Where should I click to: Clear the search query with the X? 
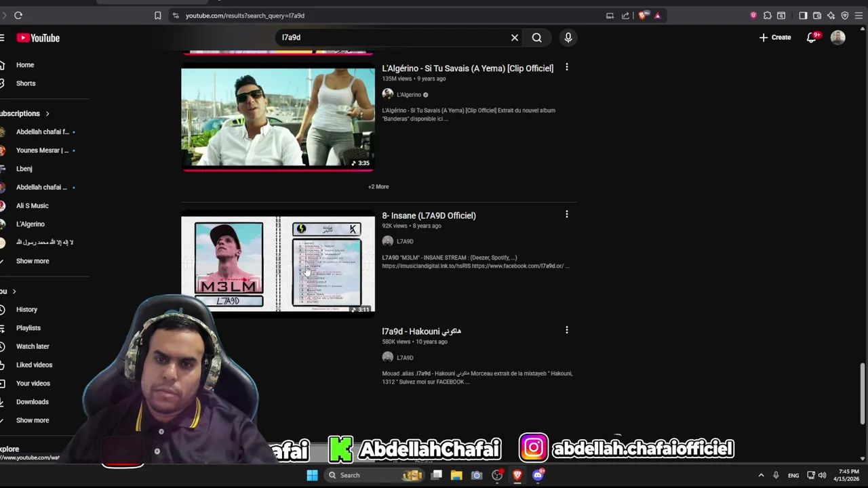point(515,37)
